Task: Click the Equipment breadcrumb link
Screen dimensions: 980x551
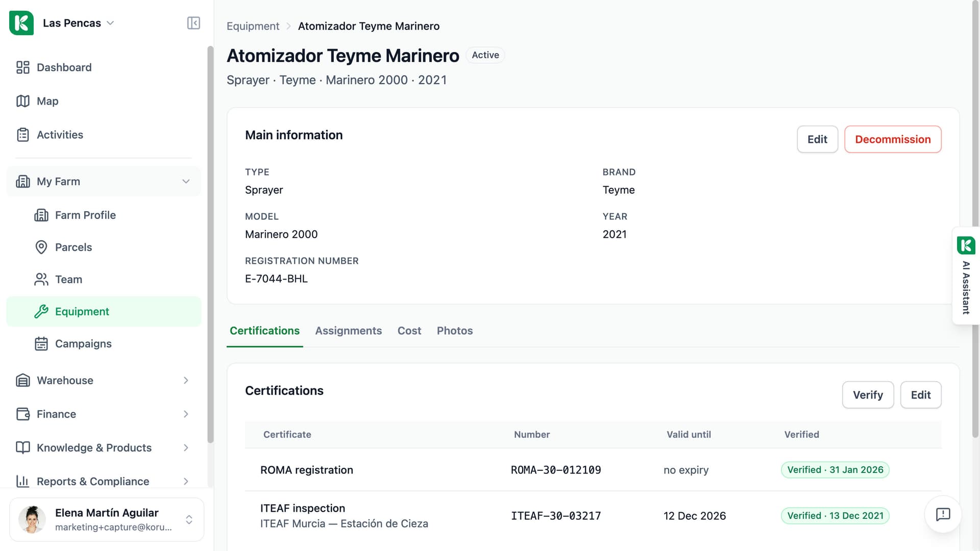Action: click(x=253, y=26)
